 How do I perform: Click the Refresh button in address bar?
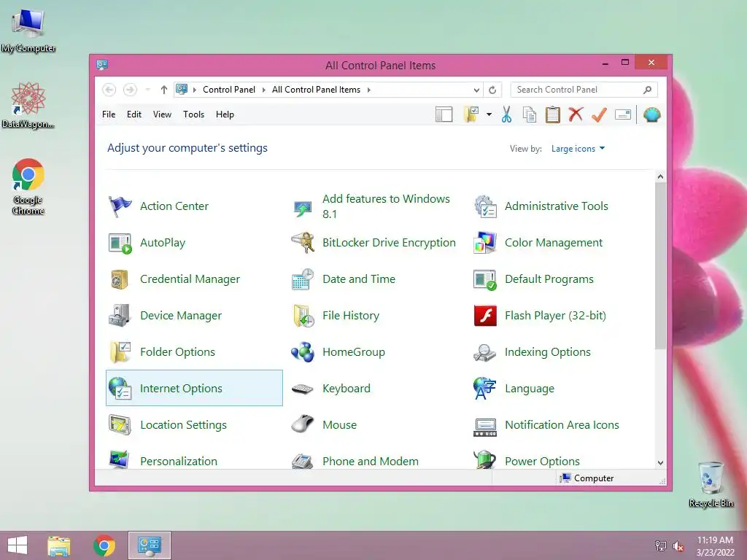pyautogui.click(x=492, y=90)
